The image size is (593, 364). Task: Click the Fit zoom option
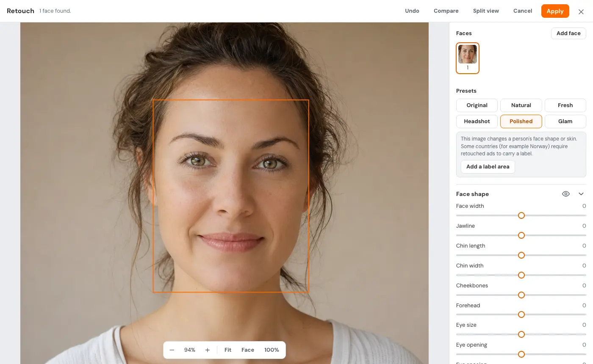click(228, 350)
